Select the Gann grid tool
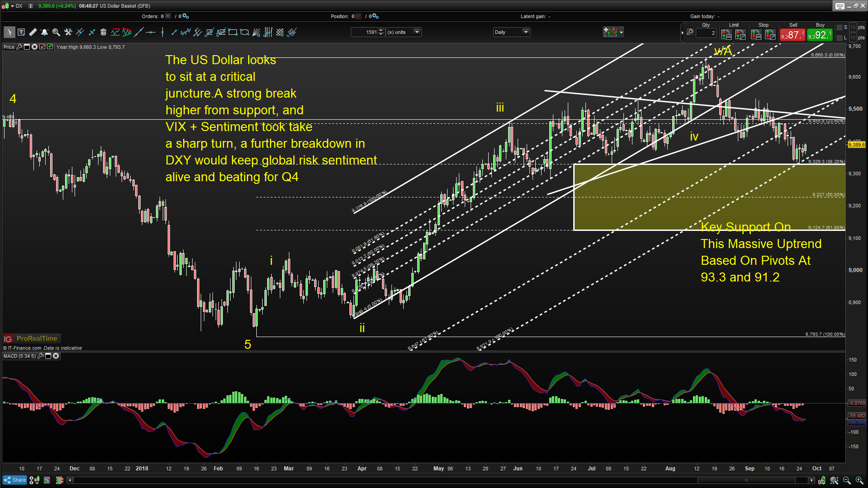Image resolution: width=868 pixels, height=488 pixels. tap(280, 32)
